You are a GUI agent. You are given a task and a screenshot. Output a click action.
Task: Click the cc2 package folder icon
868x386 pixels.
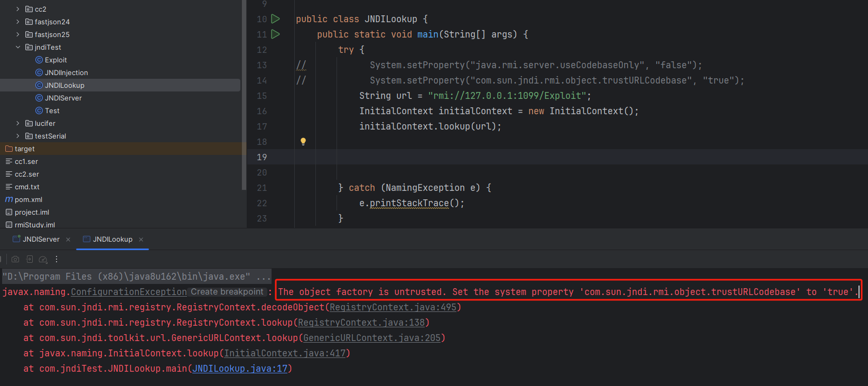29,9
